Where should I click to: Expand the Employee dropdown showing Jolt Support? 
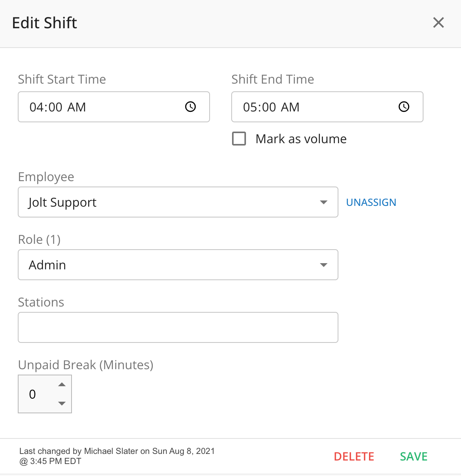(170, 202)
